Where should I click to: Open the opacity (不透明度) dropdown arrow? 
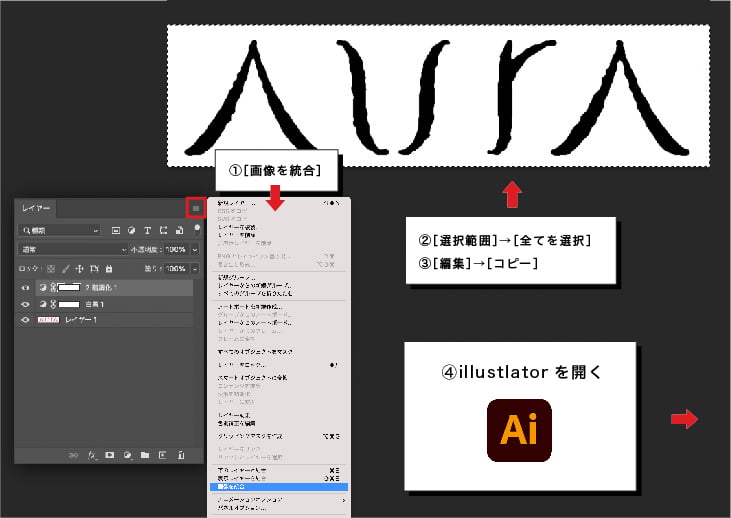[x=194, y=249]
